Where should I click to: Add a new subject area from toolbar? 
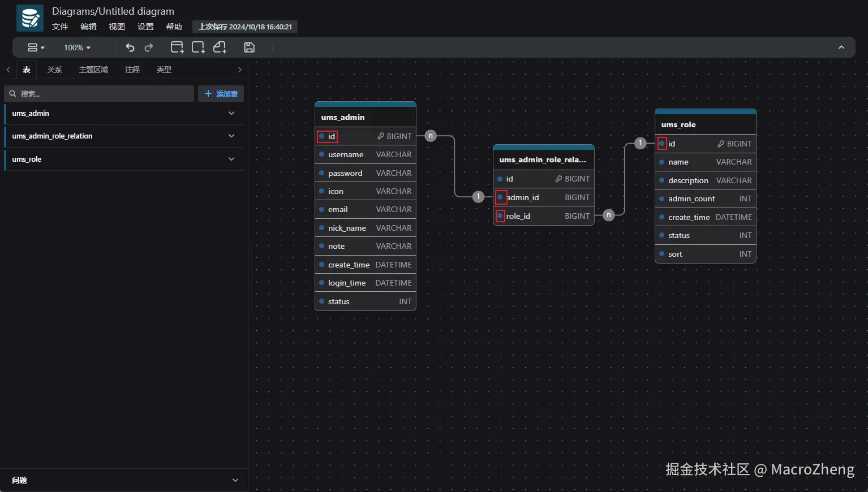tap(198, 48)
